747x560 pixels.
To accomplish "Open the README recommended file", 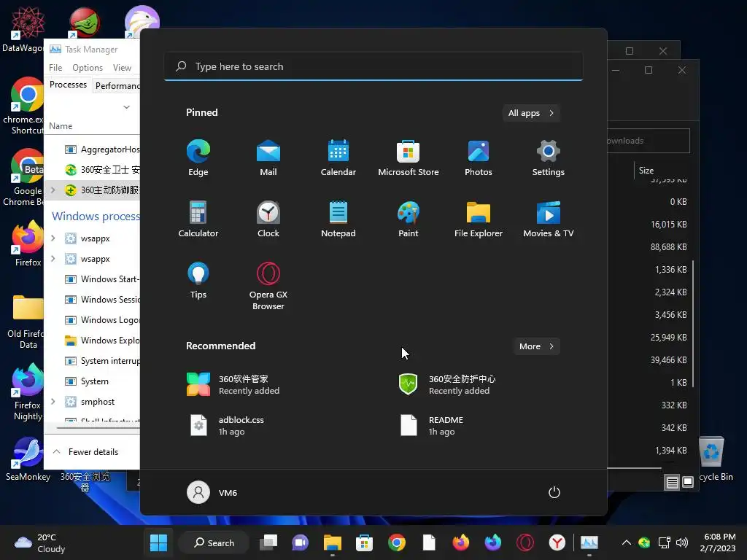I will [431, 425].
